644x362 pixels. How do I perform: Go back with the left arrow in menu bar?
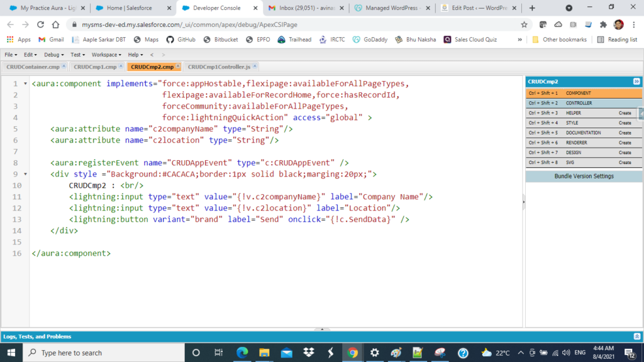(x=152, y=55)
